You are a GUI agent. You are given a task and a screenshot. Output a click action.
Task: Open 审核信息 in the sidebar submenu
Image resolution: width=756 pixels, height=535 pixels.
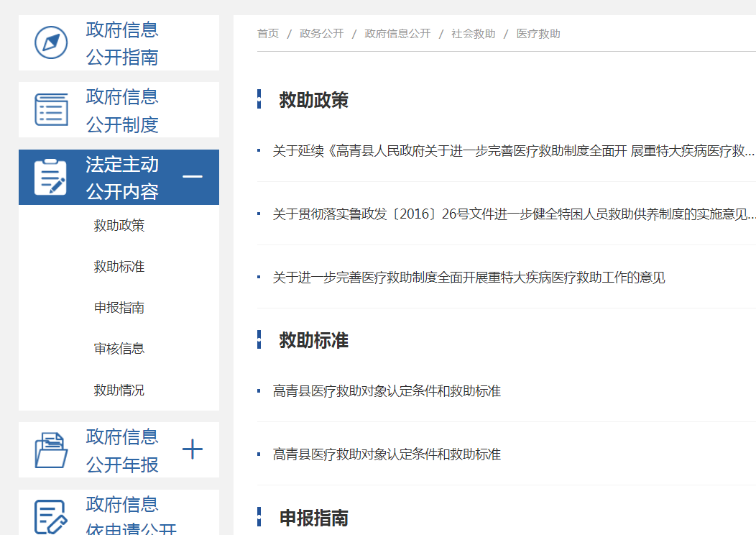click(119, 349)
